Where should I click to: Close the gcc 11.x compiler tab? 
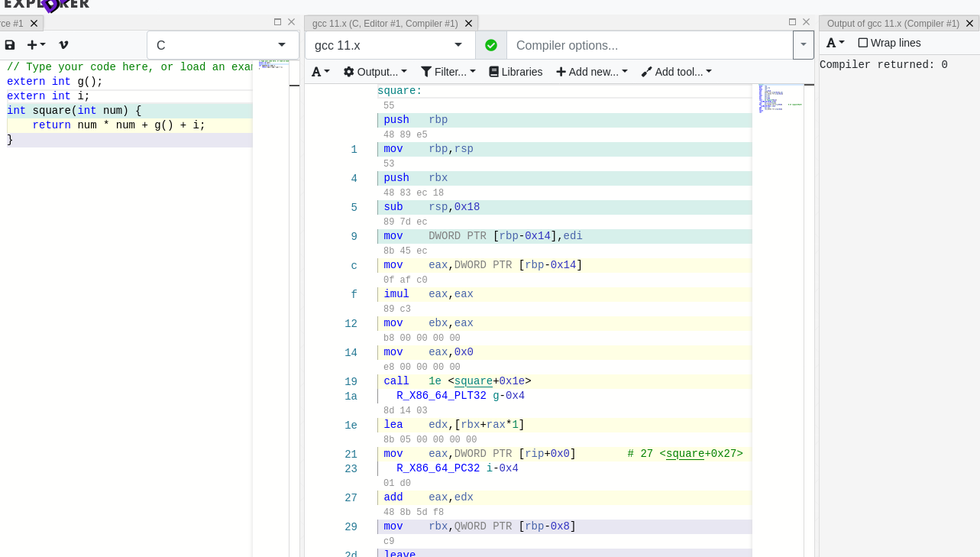click(x=469, y=24)
